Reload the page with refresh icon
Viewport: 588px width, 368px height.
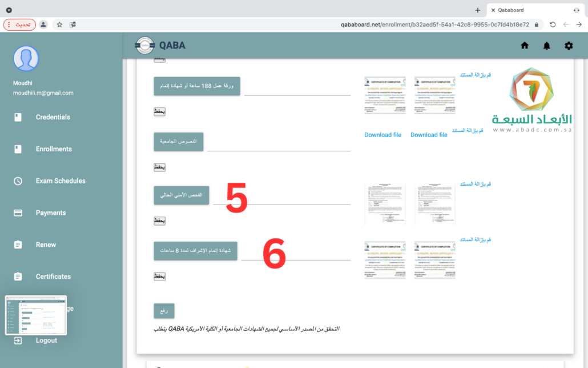pyautogui.click(x=553, y=25)
